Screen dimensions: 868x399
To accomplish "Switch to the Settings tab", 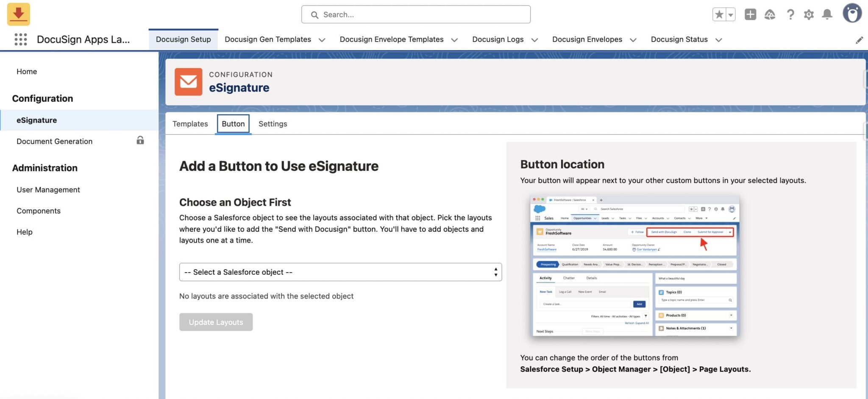I will tap(273, 124).
